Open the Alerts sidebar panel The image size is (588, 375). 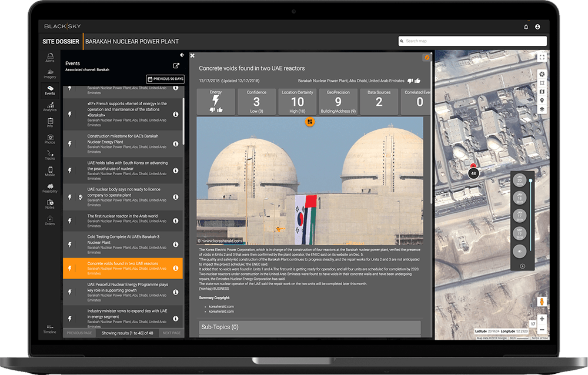pyautogui.click(x=50, y=58)
